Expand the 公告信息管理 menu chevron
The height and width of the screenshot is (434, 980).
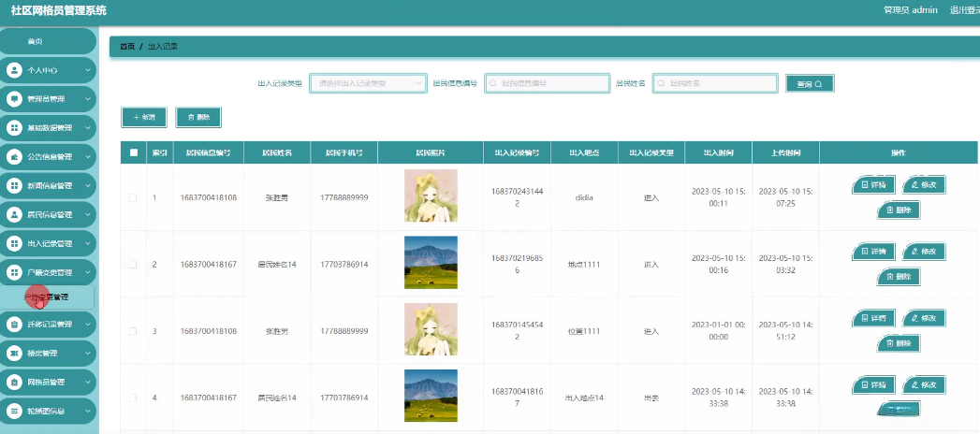(88, 157)
